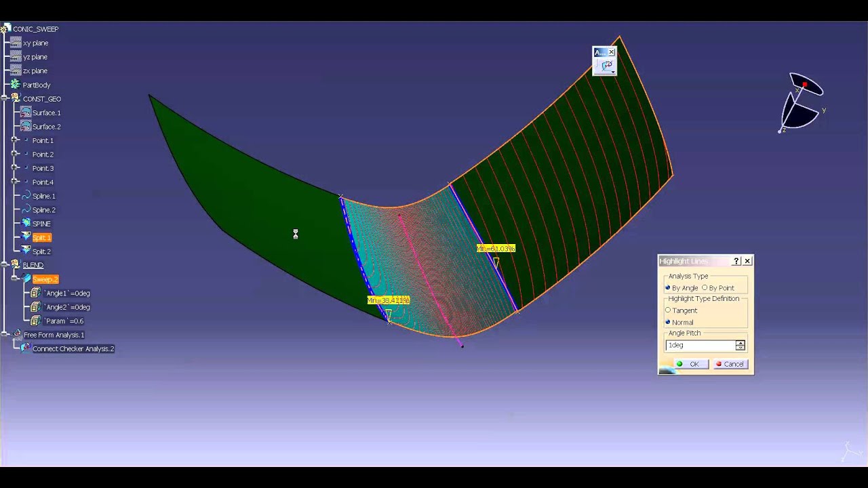
Task: Click the CONST_GEO geometrical set icon
Action: [x=16, y=98]
